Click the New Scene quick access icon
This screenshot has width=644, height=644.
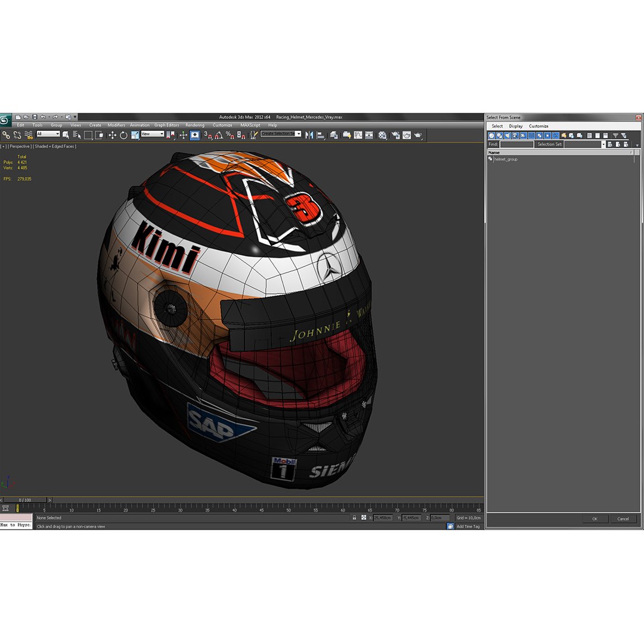18,117
